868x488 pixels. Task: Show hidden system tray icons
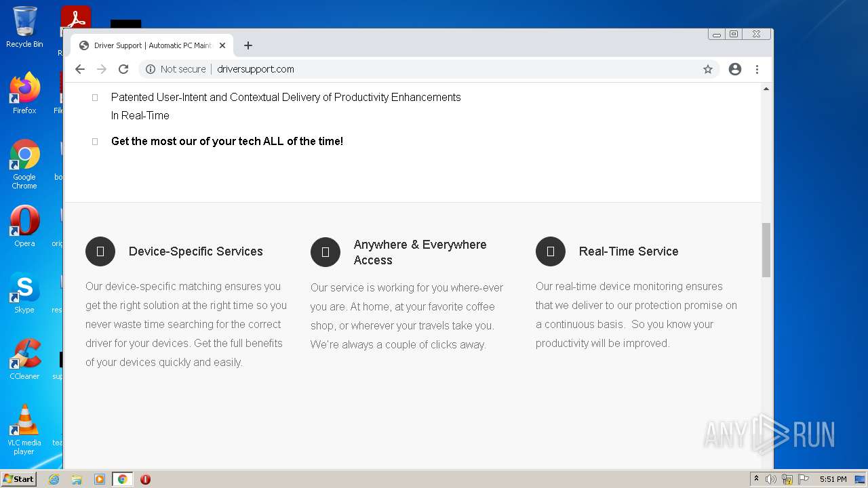pyautogui.click(x=756, y=479)
